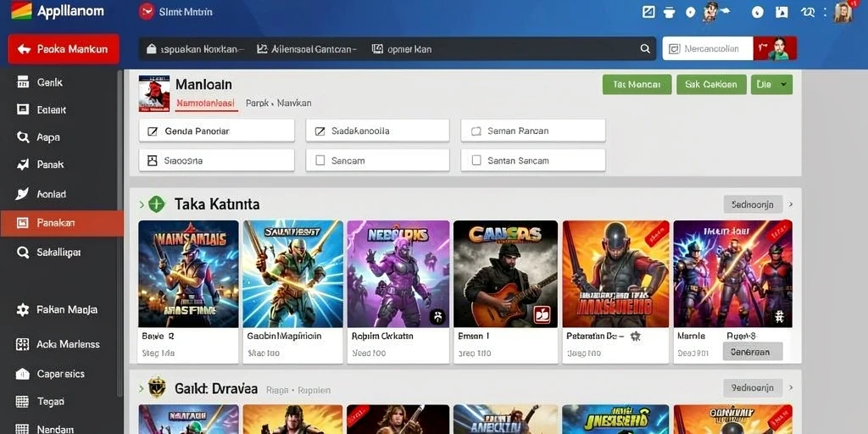Viewport: 868px width, 434px height.
Task: Click gear icon beside Petaratan De title
Action: (x=636, y=336)
